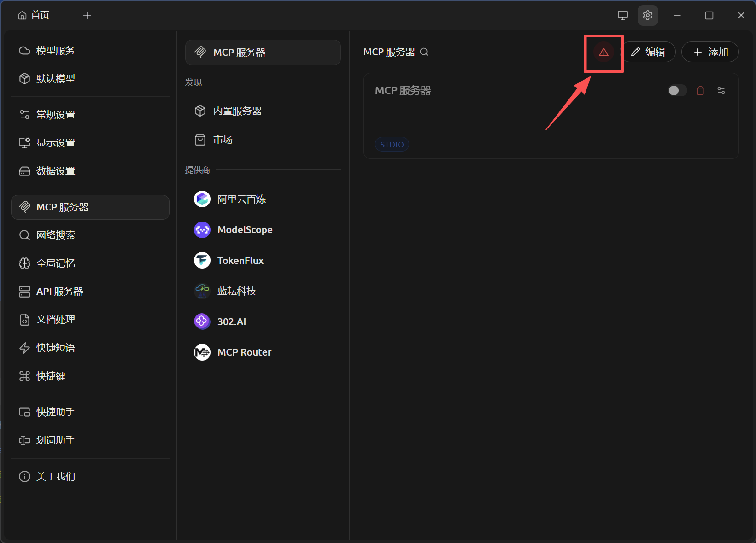Screen dimensions: 756x543
Task: Toggle the MCP 服务器 card switch
Action: click(678, 91)
